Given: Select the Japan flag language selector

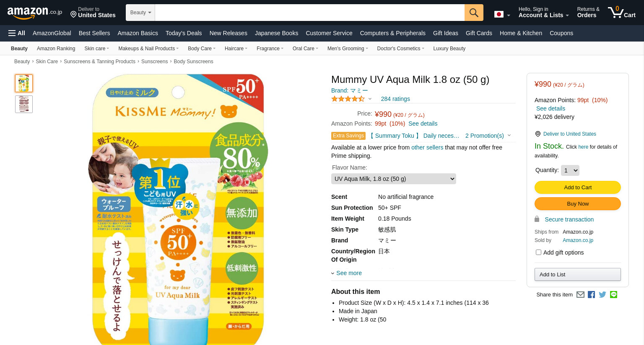Looking at the screenshot, I should pyautogui.click(x=502, y=15).
